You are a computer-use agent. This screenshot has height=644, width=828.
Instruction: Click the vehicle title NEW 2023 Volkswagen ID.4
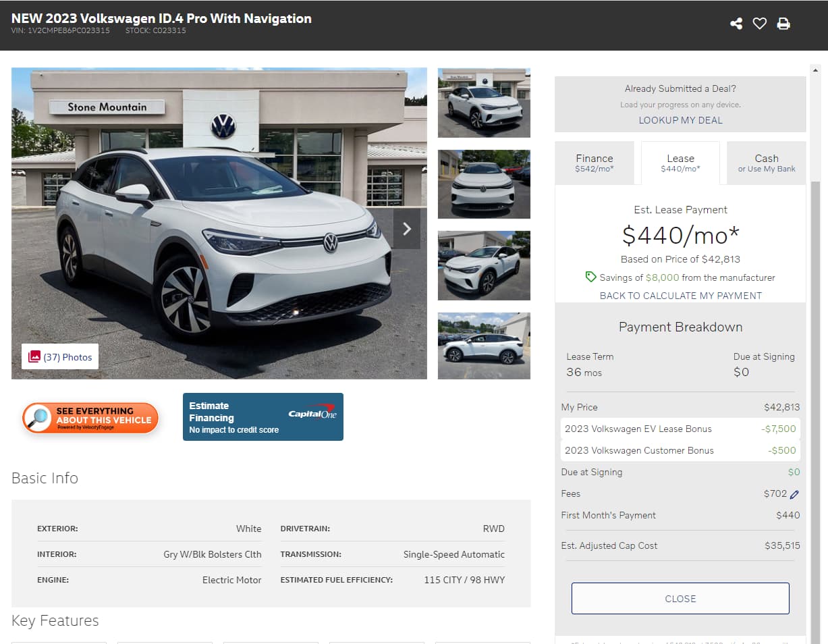(x=161, y=18)
